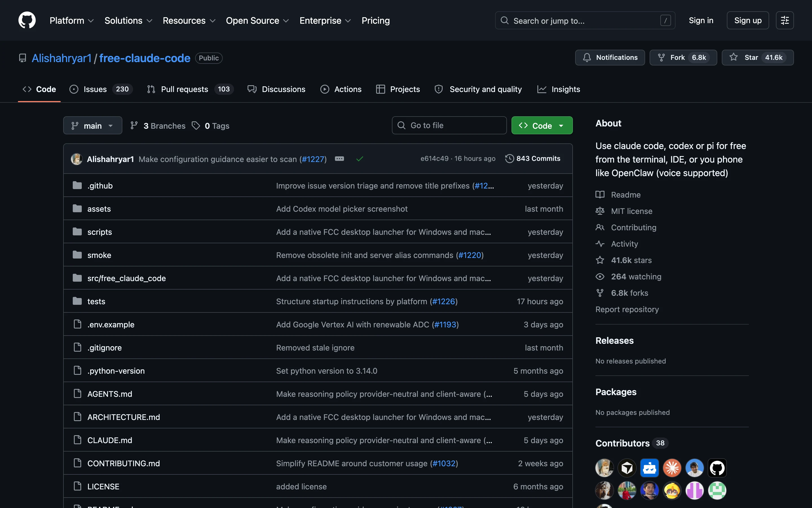Open pull request #1193 link
Viewport: 812px width, 508px height.
coord(445,325)
